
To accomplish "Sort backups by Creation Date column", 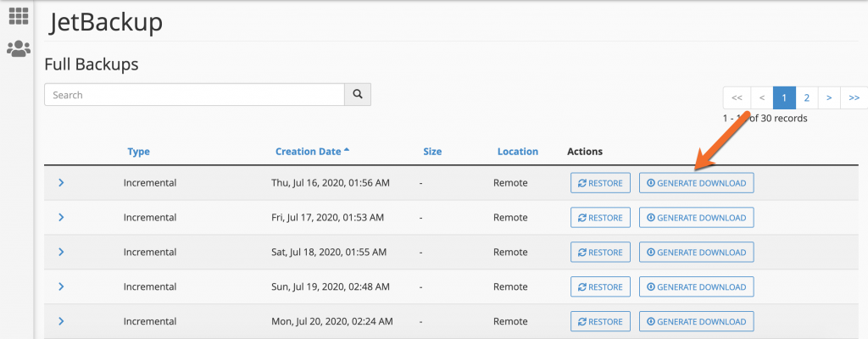I will coord(307,152).
